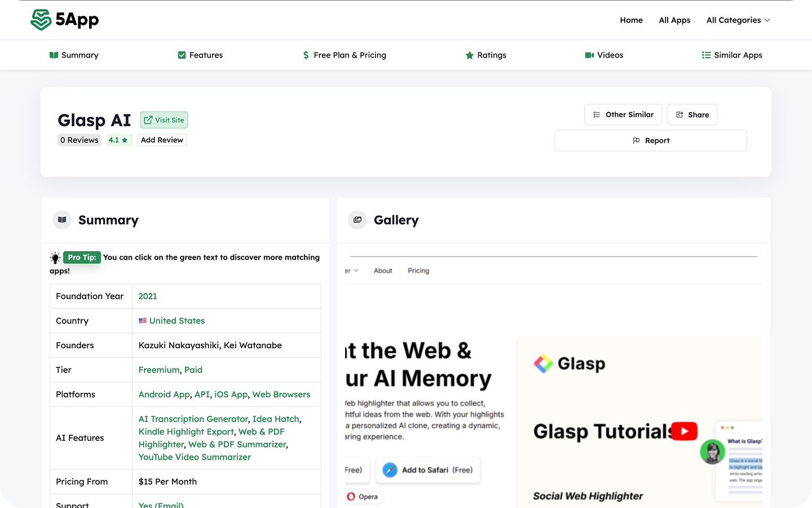Report this app
This screenshot has height=508, width=812.
tap(651, 141)
